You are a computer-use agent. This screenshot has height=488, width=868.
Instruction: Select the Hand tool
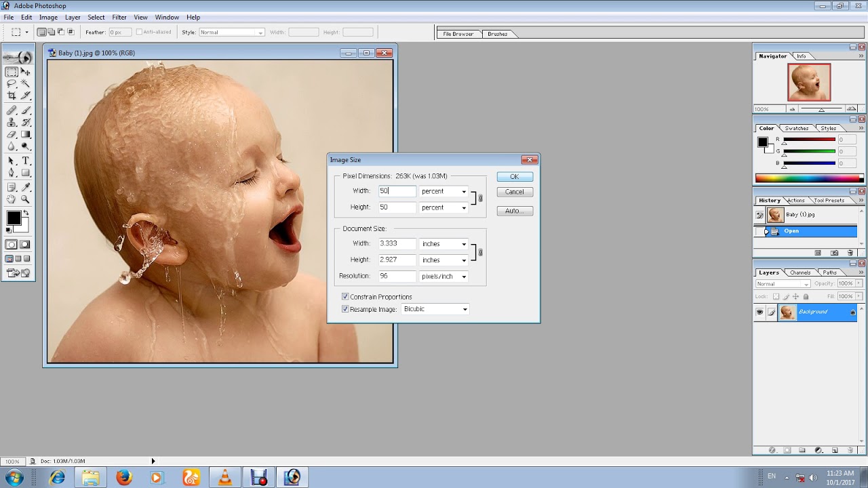point(12,199)
